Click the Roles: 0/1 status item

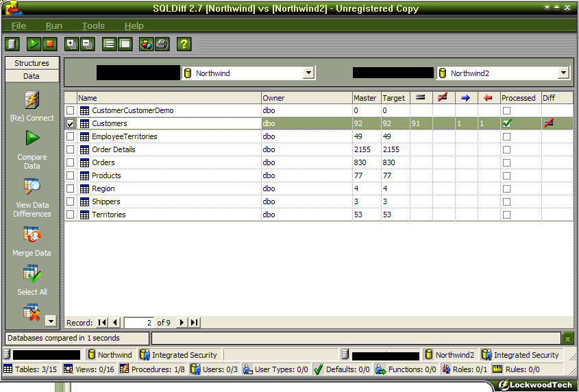click(x=465, y=369)
